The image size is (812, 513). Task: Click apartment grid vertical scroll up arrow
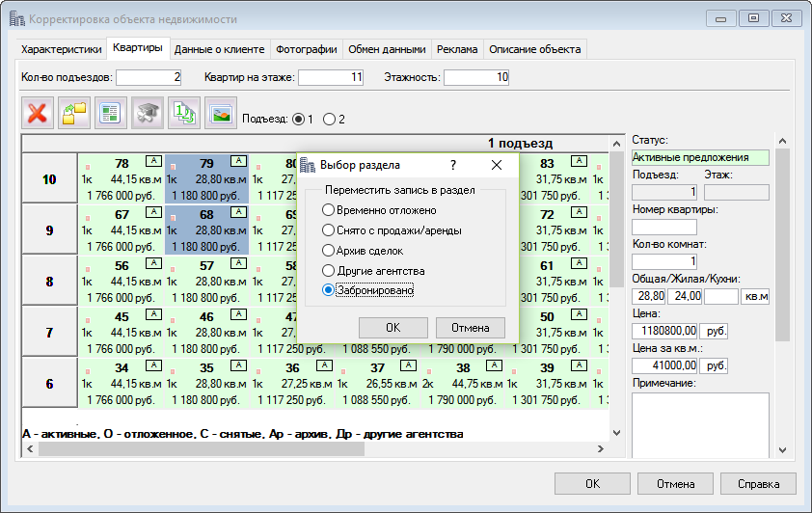[616, 144]
